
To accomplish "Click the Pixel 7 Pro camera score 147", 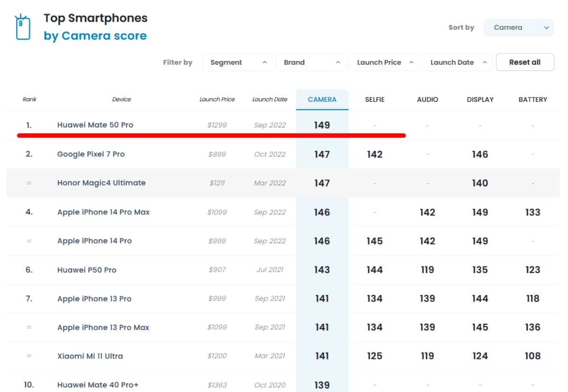I will [x=322, y=154].
